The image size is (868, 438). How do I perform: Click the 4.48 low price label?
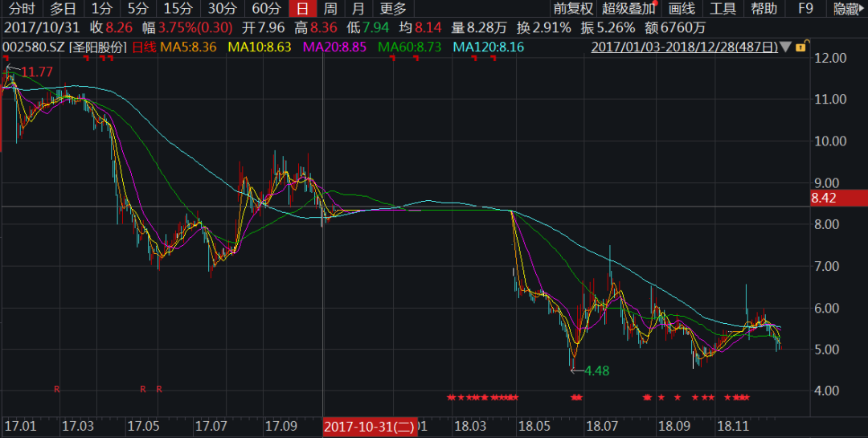pyautogui.click(x=597, y=370)
